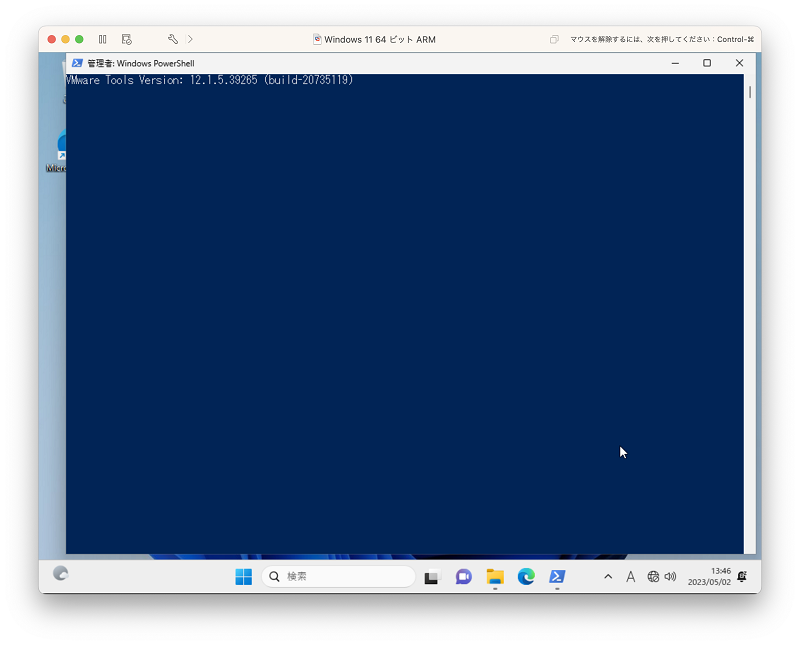
Task: Click the widgets icon on taskbar left
Action: pos(61,574)
